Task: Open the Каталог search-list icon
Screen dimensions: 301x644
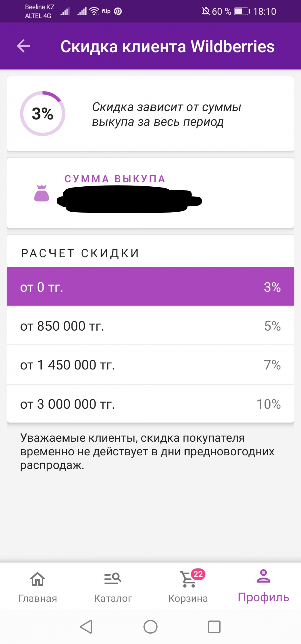Action: point(113,578)
